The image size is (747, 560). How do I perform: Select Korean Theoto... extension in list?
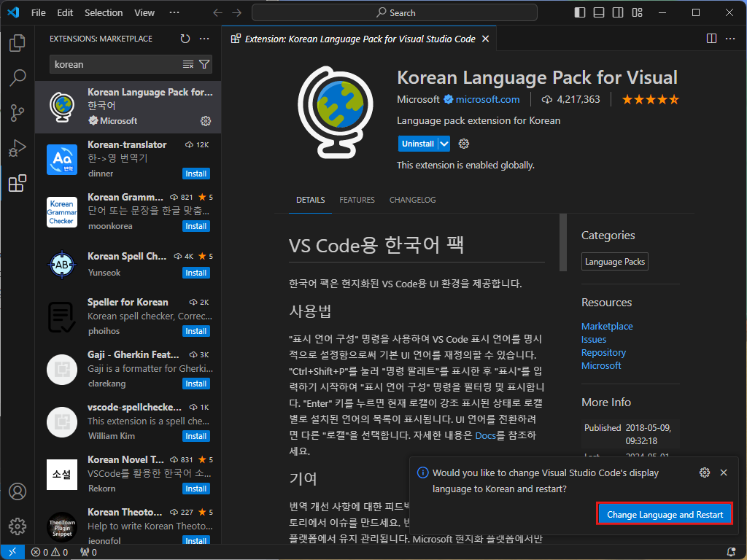click(128, 525)
